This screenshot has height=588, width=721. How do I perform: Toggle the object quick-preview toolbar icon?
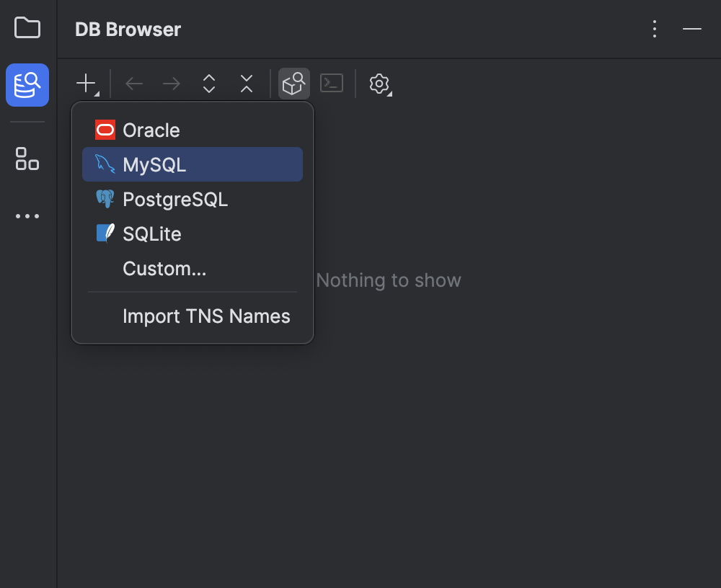[293, 84]
